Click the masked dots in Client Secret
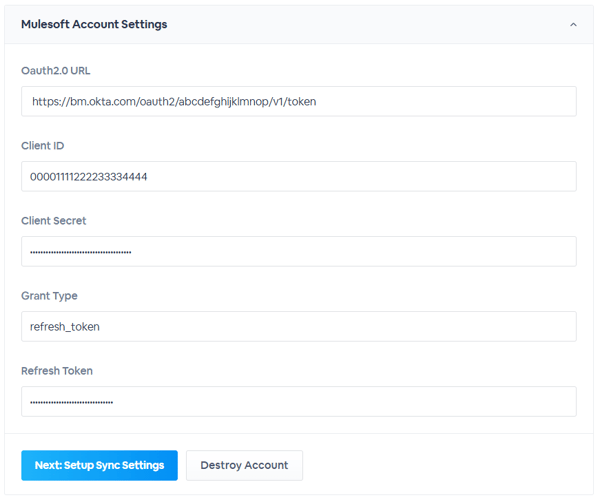Viewport: 600px width, 502px height. pos(81,252)
